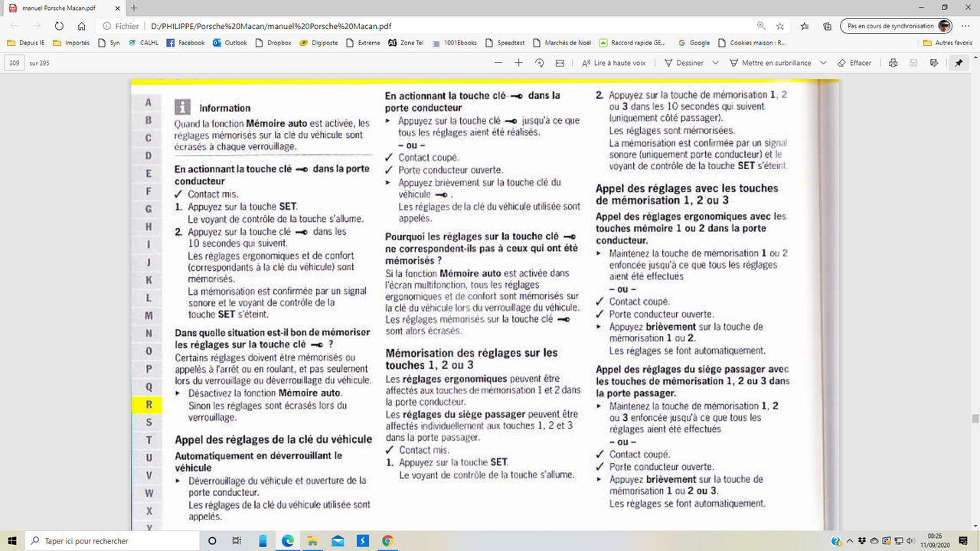Activate the Dessiner pen tool
Screen dimensions: 980x551
click(684, 63)
